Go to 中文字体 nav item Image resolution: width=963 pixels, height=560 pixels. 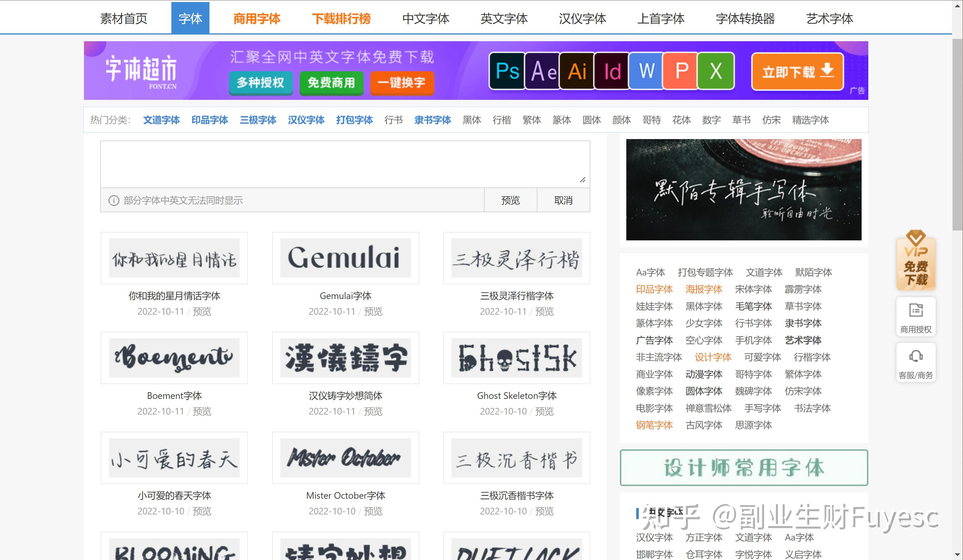[426, 18]
